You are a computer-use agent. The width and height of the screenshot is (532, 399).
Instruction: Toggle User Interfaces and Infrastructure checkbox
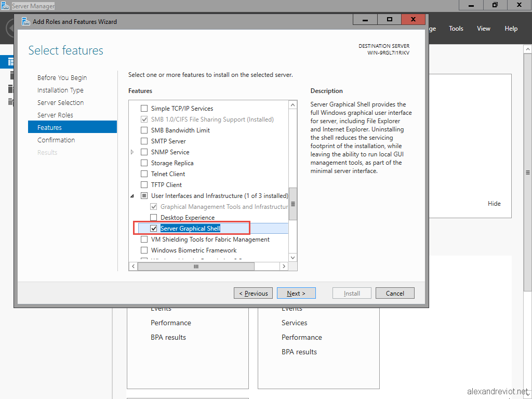(x=144, y=196)
